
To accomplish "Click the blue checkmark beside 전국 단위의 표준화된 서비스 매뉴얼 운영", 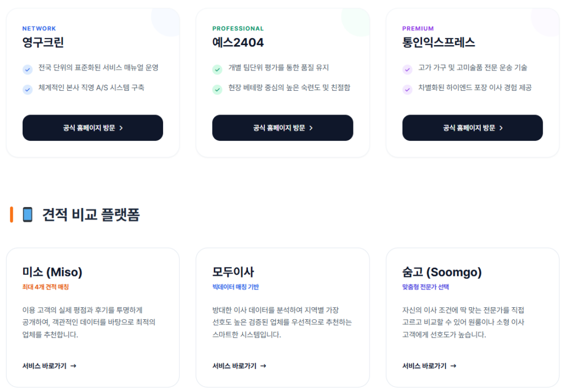I will [x=28, y=70].
